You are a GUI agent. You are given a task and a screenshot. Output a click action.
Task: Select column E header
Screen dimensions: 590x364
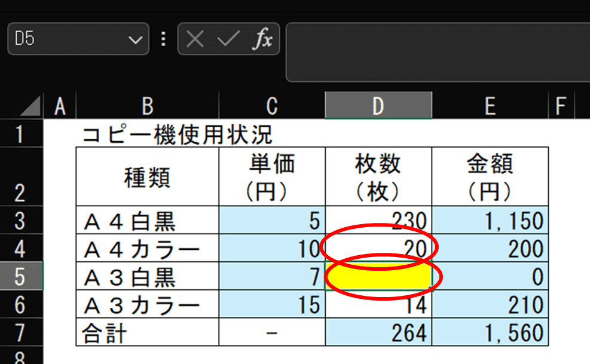pyautogui.click(x=490, y=106)
